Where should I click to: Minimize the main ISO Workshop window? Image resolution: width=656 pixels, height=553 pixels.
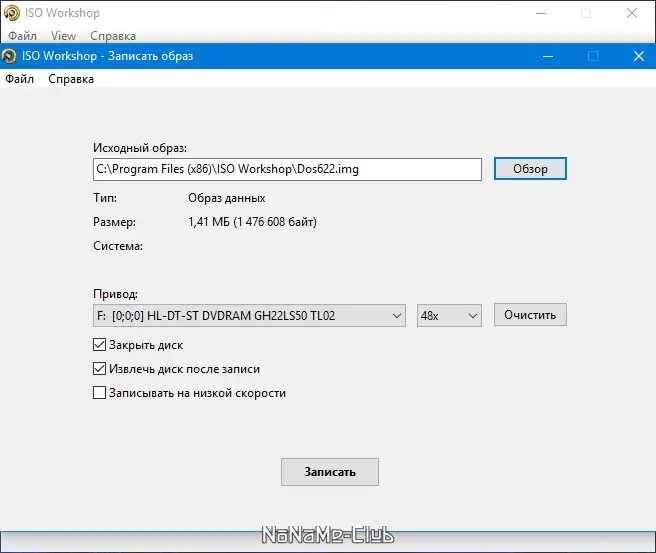point(541,13)
